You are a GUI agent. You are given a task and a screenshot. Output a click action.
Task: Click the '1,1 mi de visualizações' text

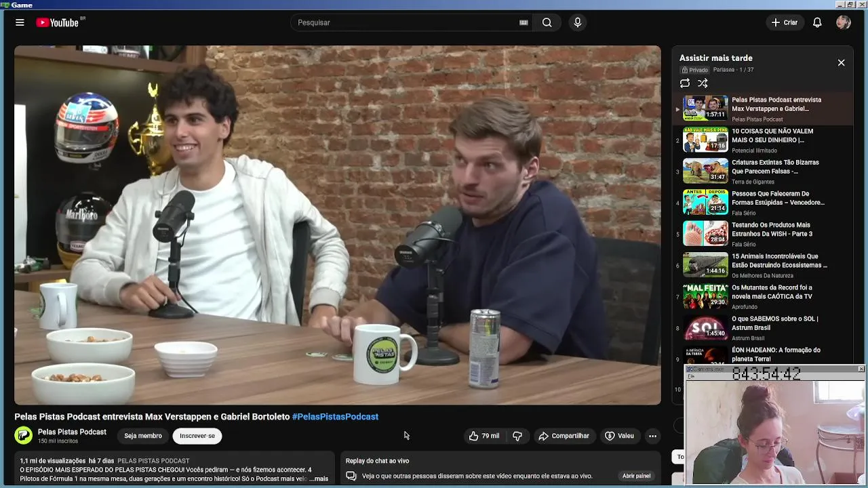pyautogui.click(x=53, y=461)
